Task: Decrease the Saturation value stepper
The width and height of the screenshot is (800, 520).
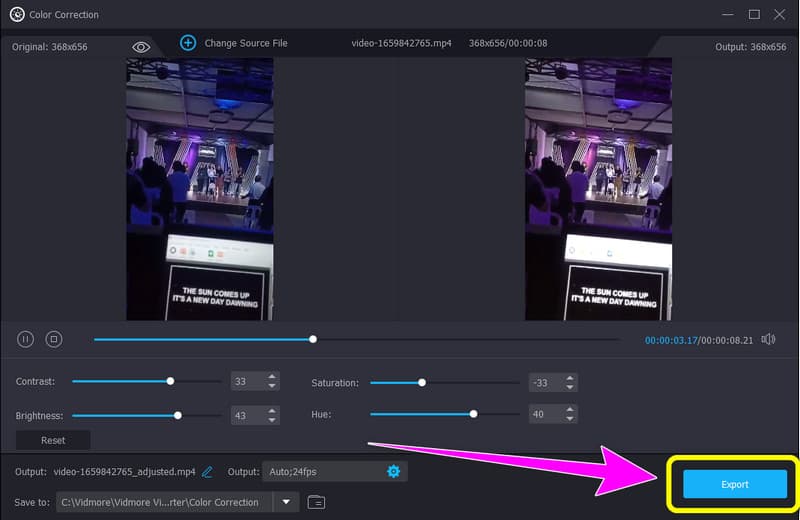Action: click(570, 387)
